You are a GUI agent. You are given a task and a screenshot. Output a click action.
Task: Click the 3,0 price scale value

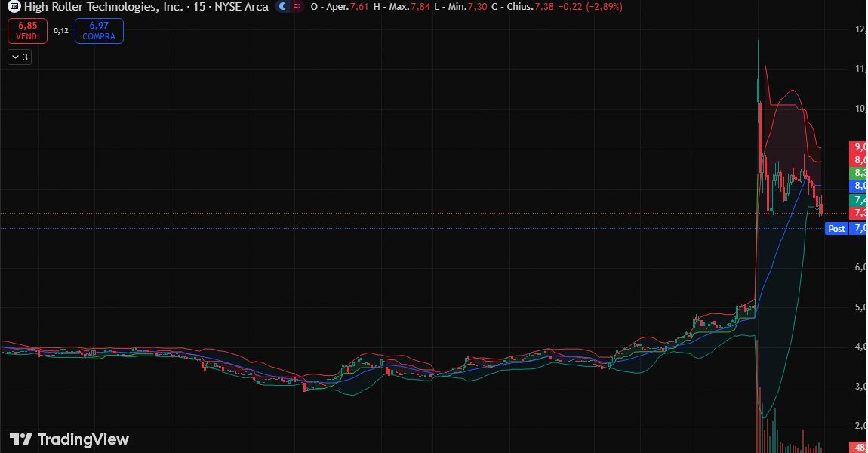[860, 387]
